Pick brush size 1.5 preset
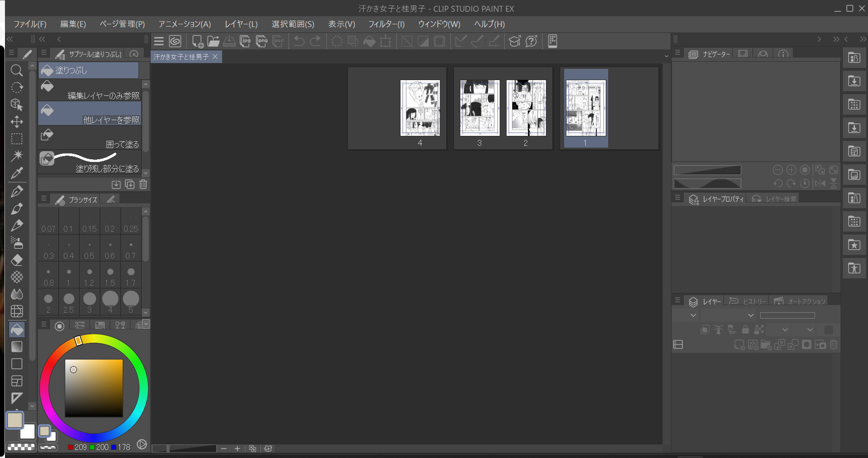 click(x=110, y=276)
